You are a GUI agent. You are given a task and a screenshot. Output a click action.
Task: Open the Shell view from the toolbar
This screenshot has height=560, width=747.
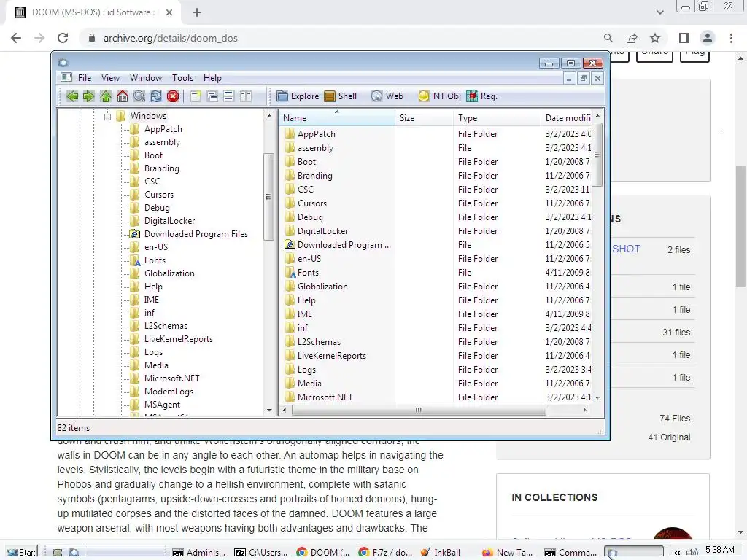pos(340,96)
